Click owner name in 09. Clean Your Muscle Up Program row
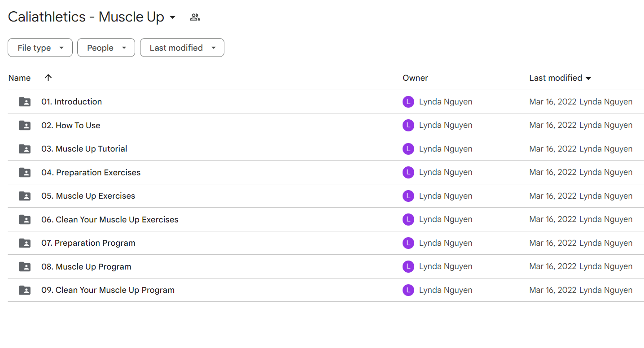The width and height of the screenshot is (644, 348). 446,290
